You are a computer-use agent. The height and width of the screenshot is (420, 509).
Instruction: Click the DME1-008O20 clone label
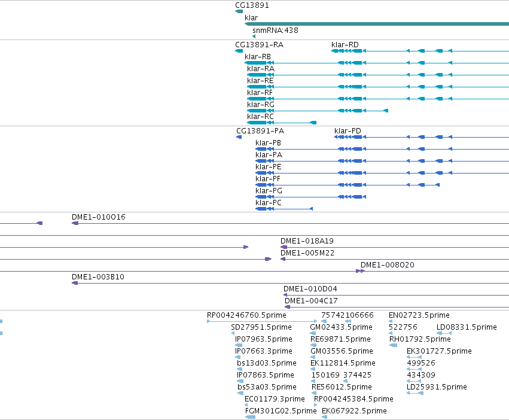[388, 265]
